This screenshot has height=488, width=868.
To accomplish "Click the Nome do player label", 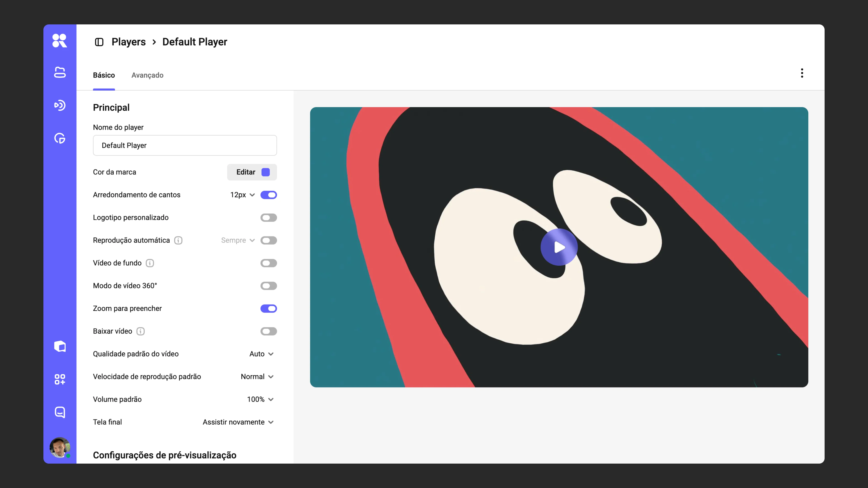I will [x=118, y=127].
